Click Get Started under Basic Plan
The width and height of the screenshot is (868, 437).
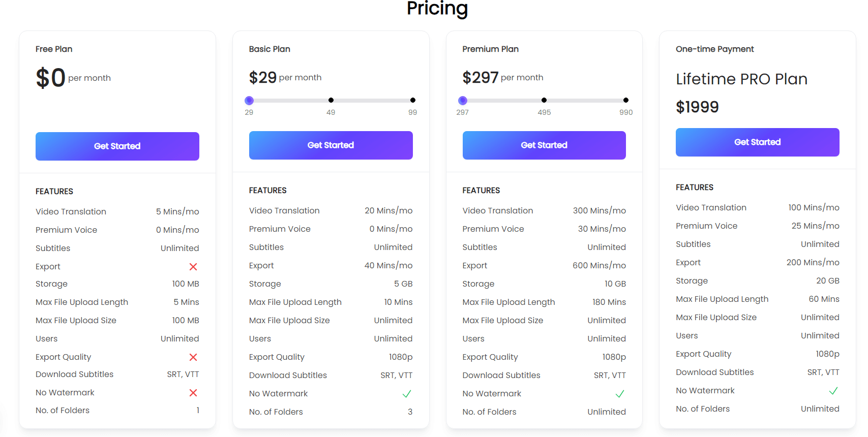(x=331, y=145)
